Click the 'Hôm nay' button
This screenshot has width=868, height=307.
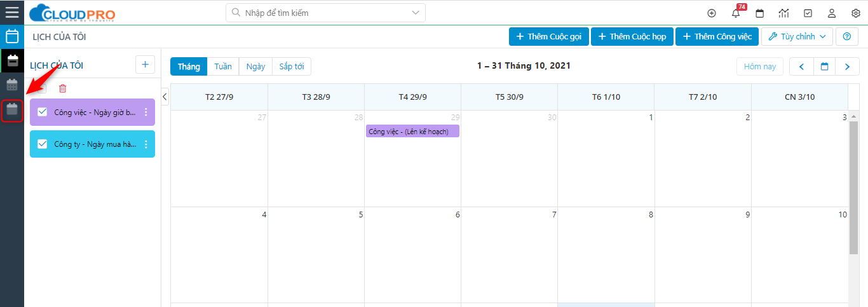(760, 67)
